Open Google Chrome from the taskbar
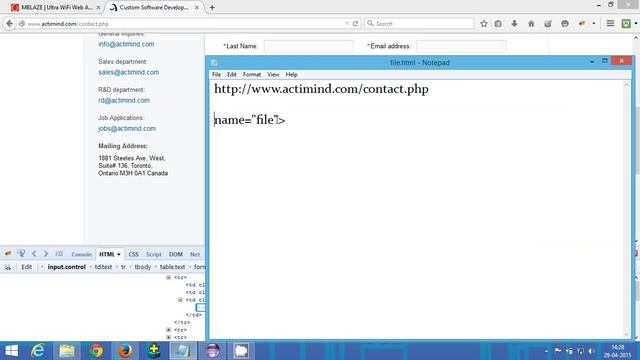Screen dimensions: 640x360 (96, 351)
